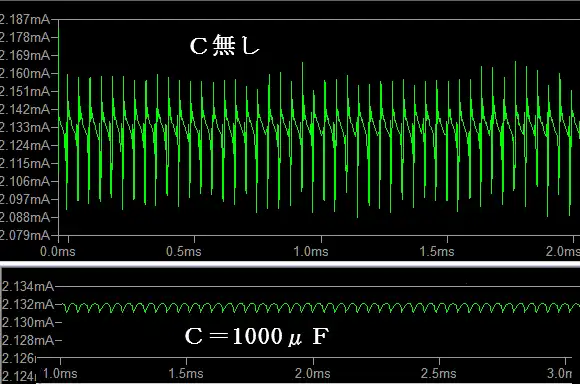
Task: Click the 1.5ms time label in the top plot
Action: (437, 252)
